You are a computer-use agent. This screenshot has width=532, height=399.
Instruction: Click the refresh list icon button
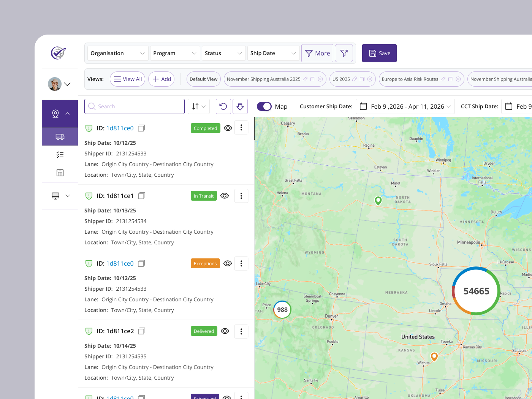click(223, 106)
